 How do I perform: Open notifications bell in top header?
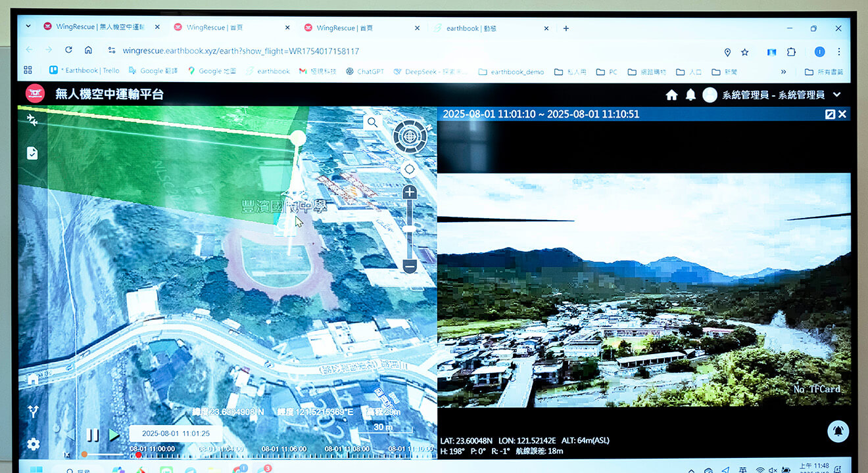point(690,95)
